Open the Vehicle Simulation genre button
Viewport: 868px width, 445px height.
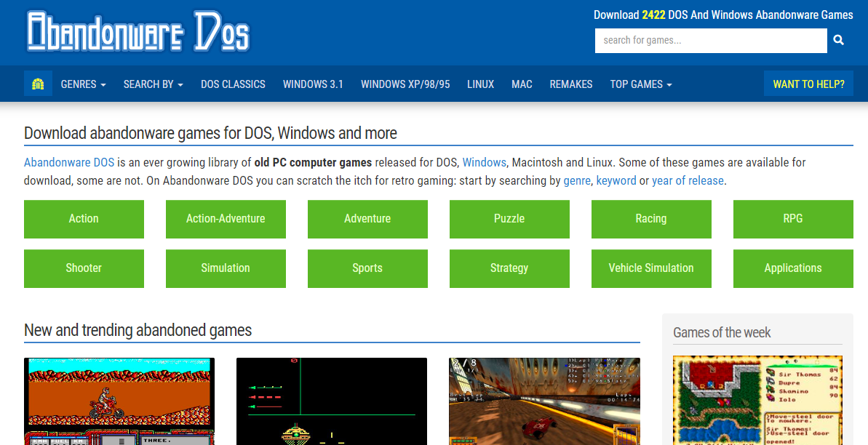(651, 268)
